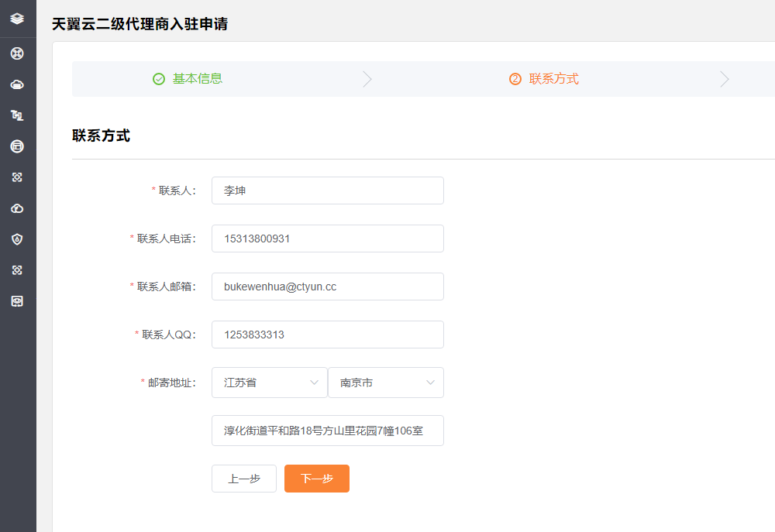Click the stacked layers logo icon in sidebar
775x532 pixels.
[x=17, y=19]
